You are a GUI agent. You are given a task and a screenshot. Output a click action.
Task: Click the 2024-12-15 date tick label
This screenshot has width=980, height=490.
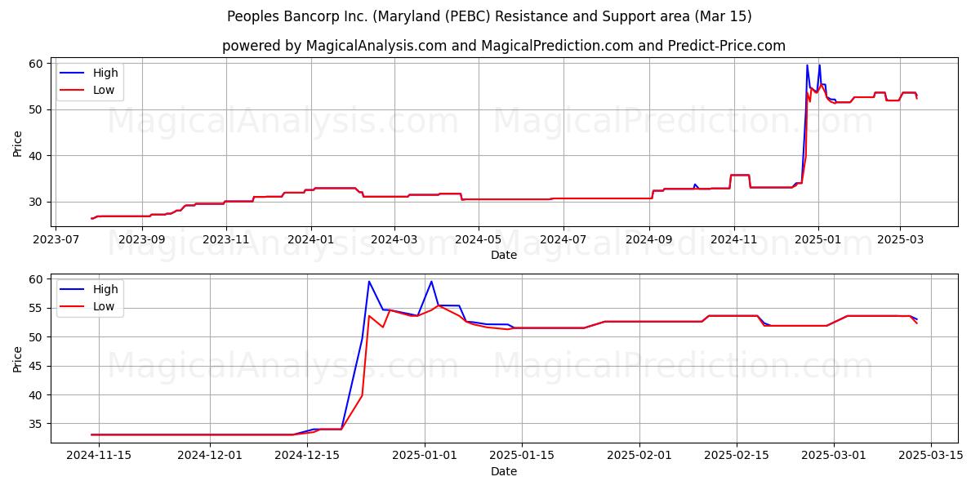coord(307,457)
